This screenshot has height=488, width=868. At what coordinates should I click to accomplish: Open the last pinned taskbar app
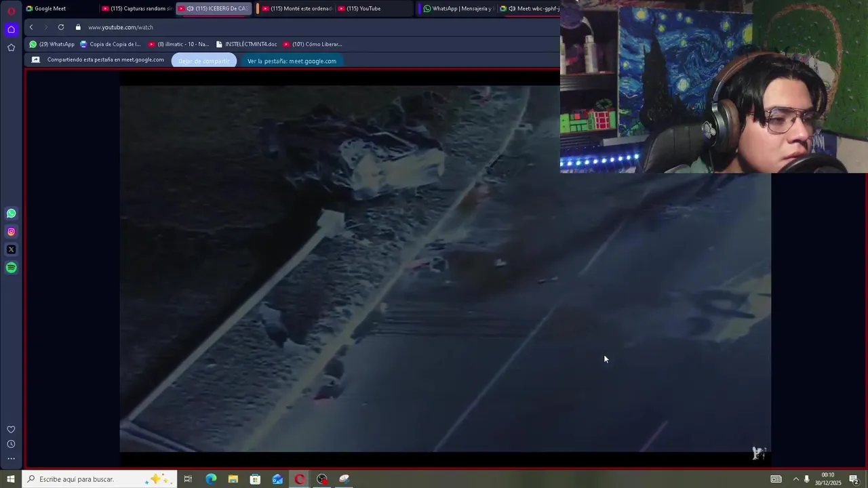[x=344, y=479]
